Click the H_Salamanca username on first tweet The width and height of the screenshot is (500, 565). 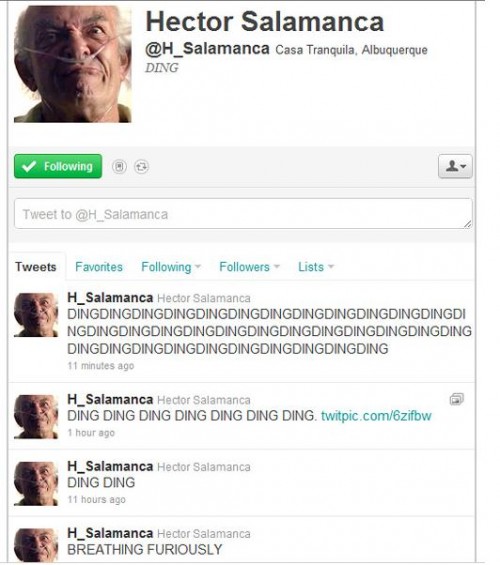pyautogui.click(x=110, y=298)
